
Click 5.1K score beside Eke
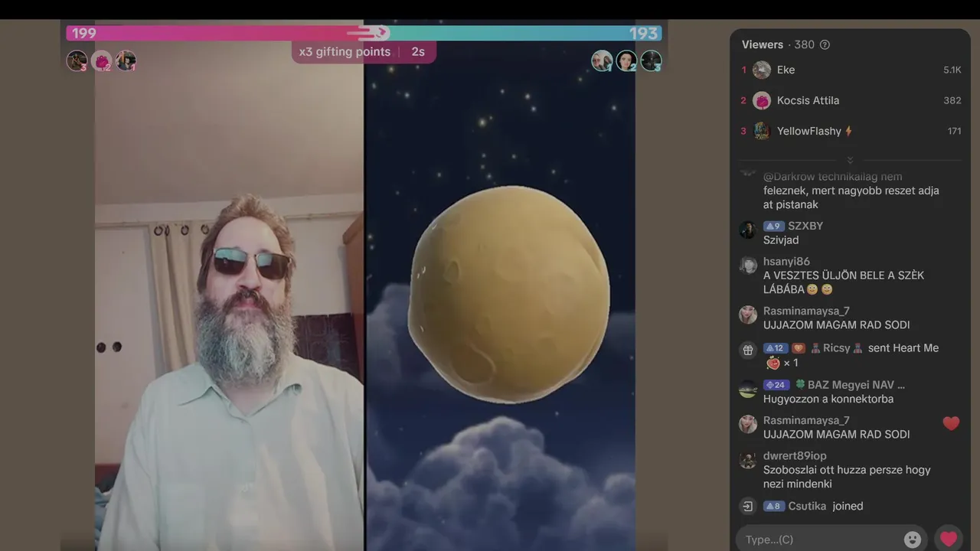coord(952,70)
